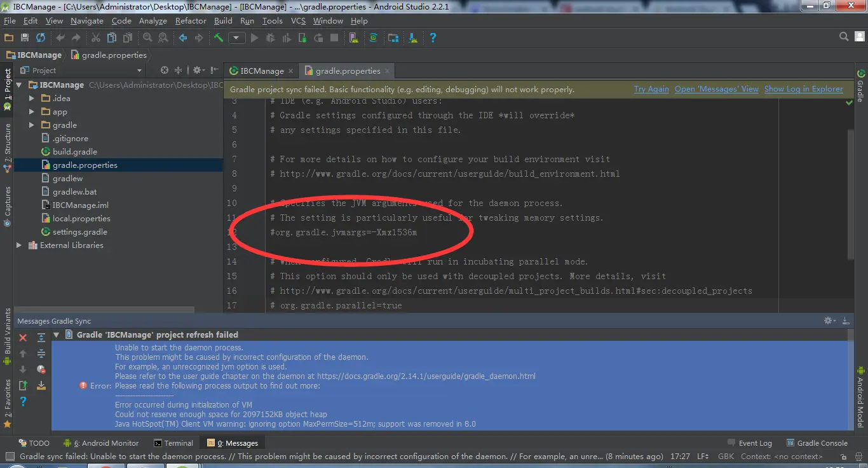Open the TODO tool window
Screen dimensions: 868x468
pyautogui.click(x=34, y=443)
